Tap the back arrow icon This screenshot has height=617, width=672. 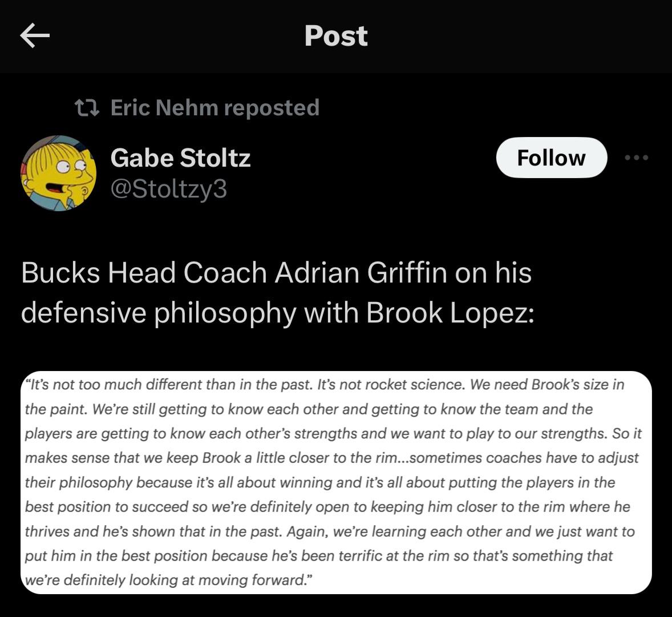35,36
